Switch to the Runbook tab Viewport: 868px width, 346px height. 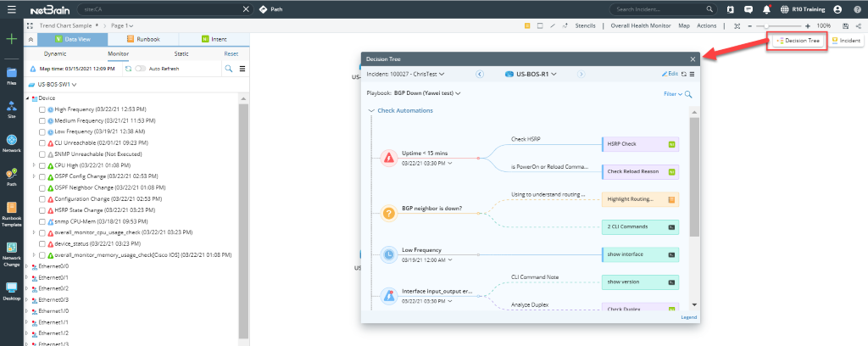[142, 39]
